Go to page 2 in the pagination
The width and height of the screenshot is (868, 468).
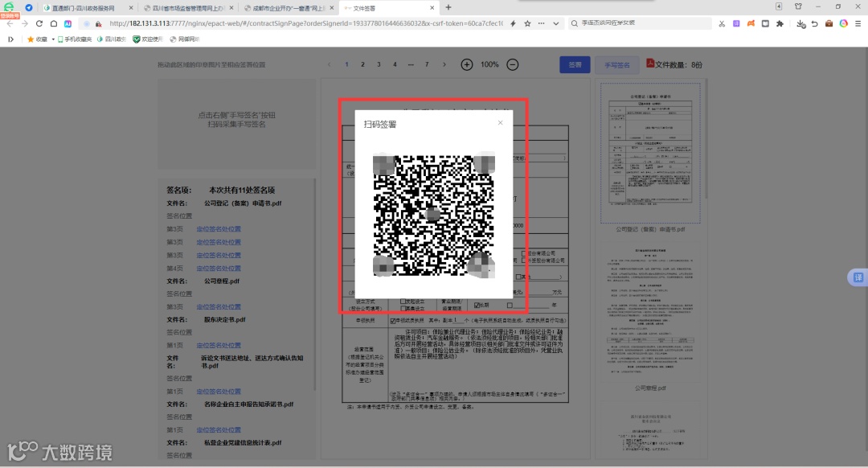(362, 64)
